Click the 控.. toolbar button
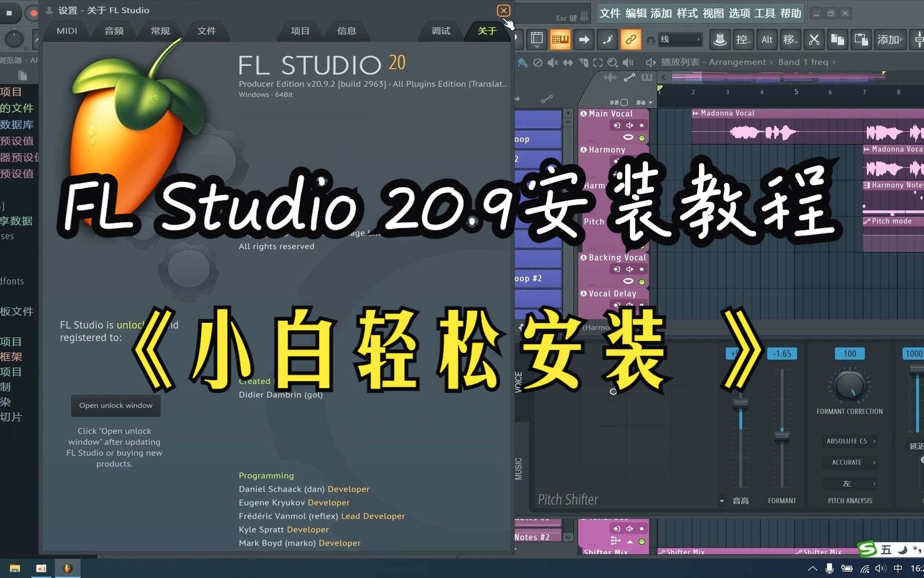Viewport: 924px width, 578px height. pyautogui.click(x=743, y=39)
